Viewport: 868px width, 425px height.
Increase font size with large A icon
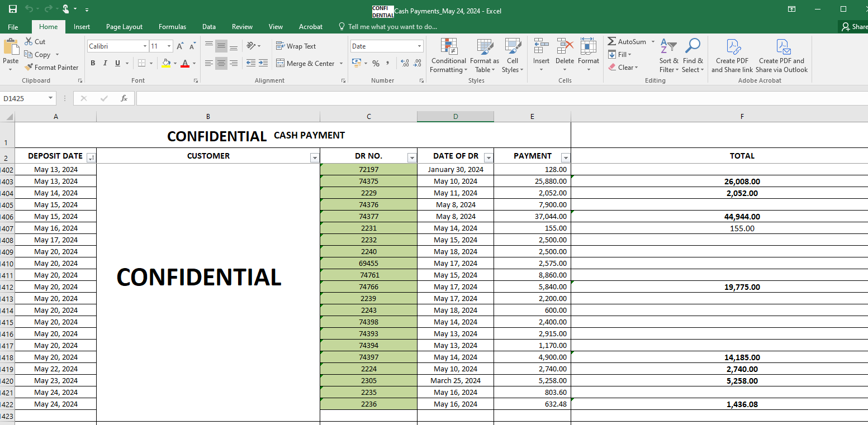click(180, 46)
